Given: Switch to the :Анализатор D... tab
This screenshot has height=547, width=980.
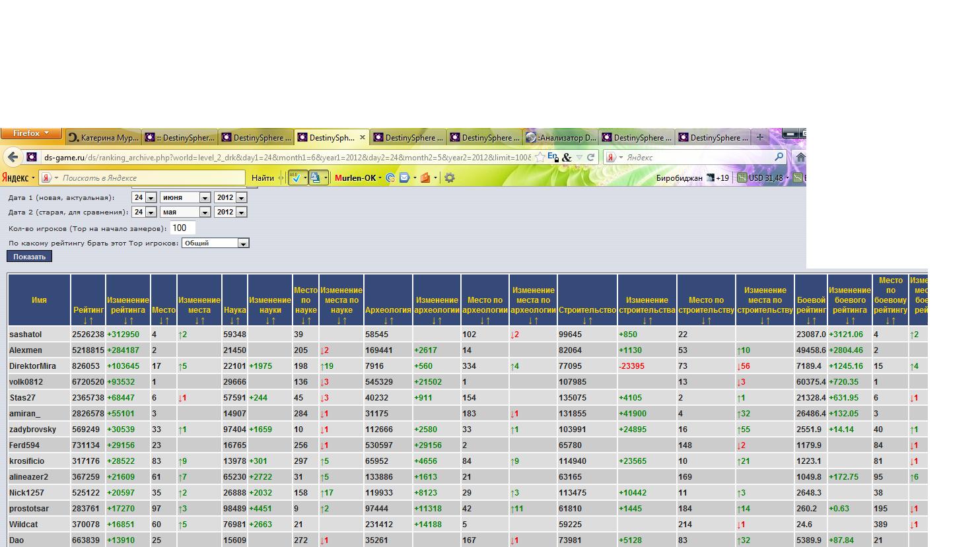Looking at the screenshot, I should click(x=561, y=137).
